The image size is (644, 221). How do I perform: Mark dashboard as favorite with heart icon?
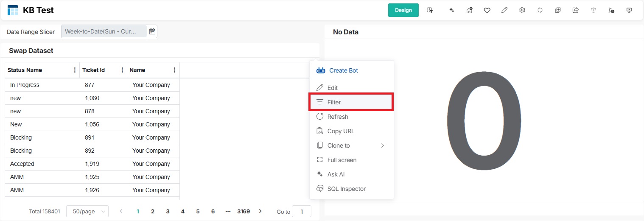coord(487,10)
